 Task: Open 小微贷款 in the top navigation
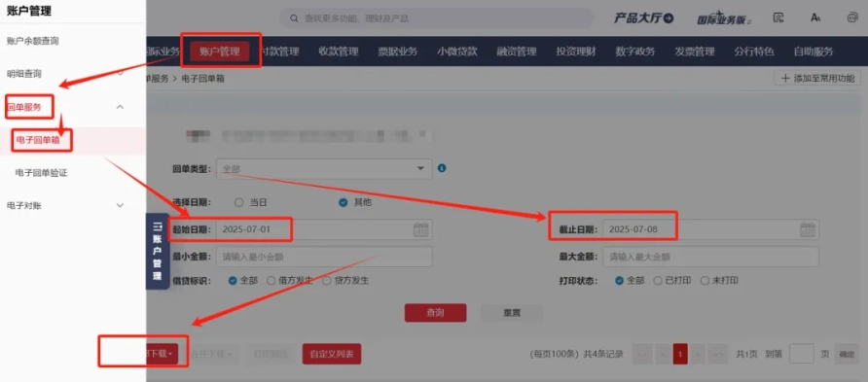click(x=457, y=52)
